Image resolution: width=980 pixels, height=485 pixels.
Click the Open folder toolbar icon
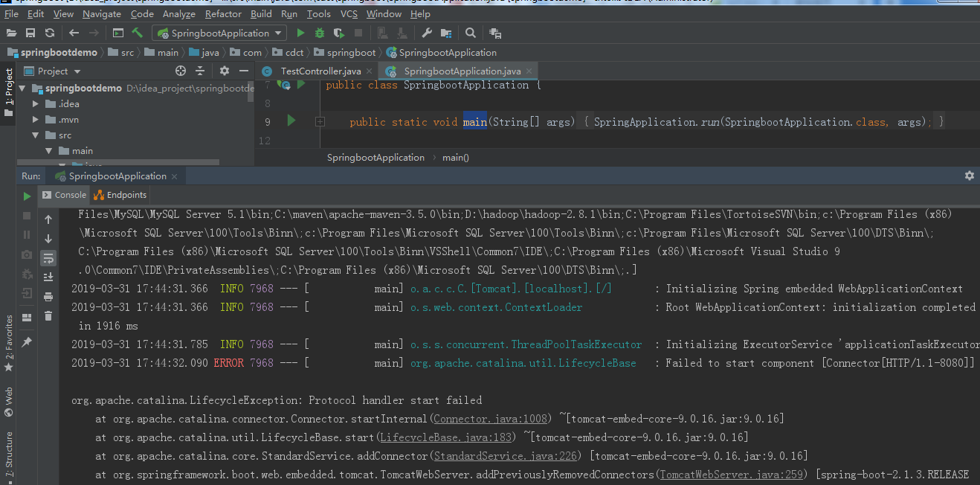tap(11, 33)
